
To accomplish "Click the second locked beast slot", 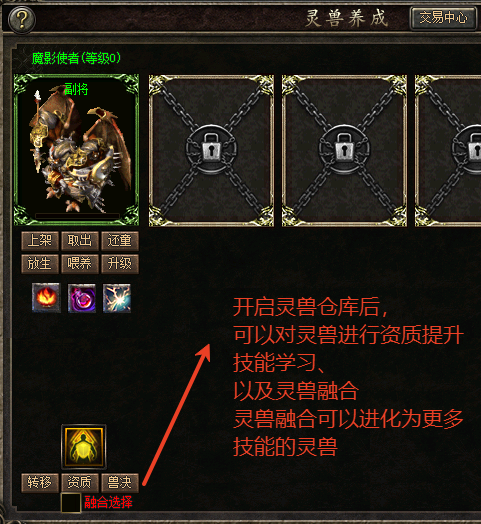I will (344, 150).
